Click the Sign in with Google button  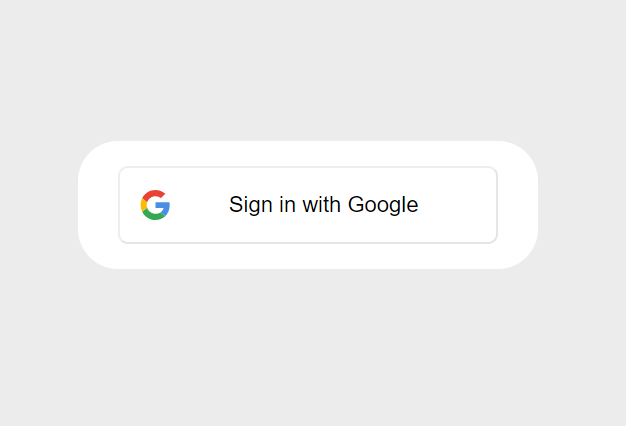point(308,205)
